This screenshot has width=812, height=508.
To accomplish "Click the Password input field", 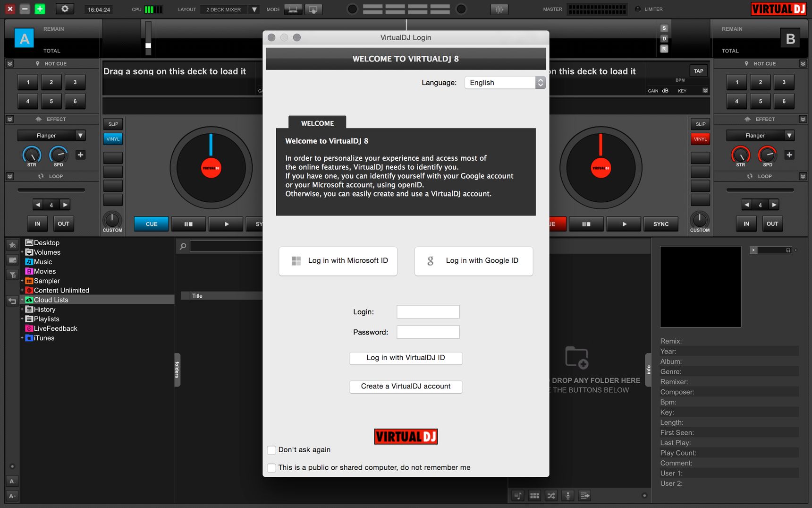I will (428, 332).
